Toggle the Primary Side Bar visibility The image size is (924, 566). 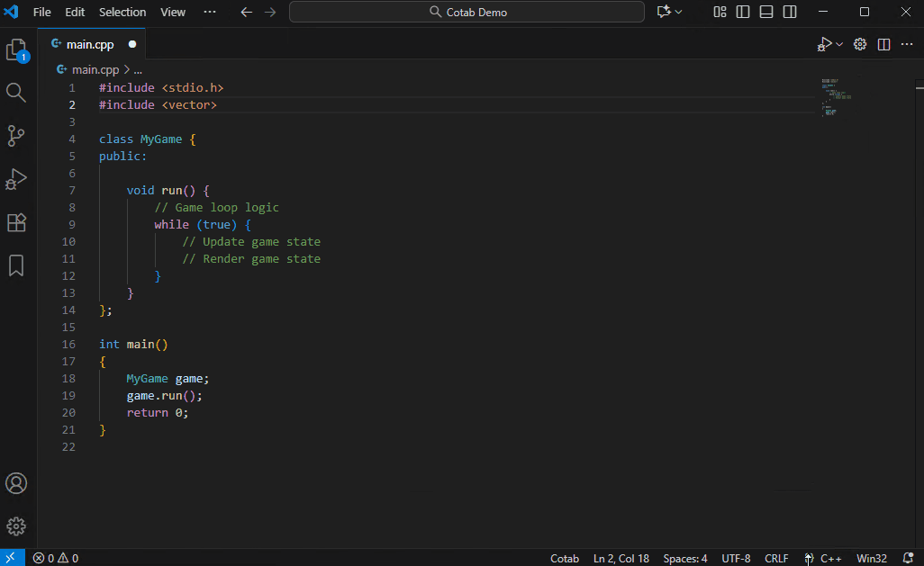pyautogui.click(x=743, y=12)
